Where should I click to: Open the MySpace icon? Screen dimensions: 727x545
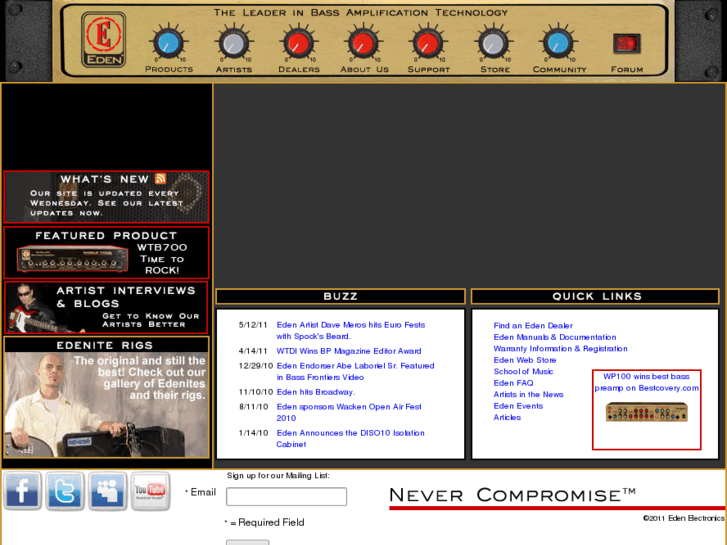[x=107, y=491]
